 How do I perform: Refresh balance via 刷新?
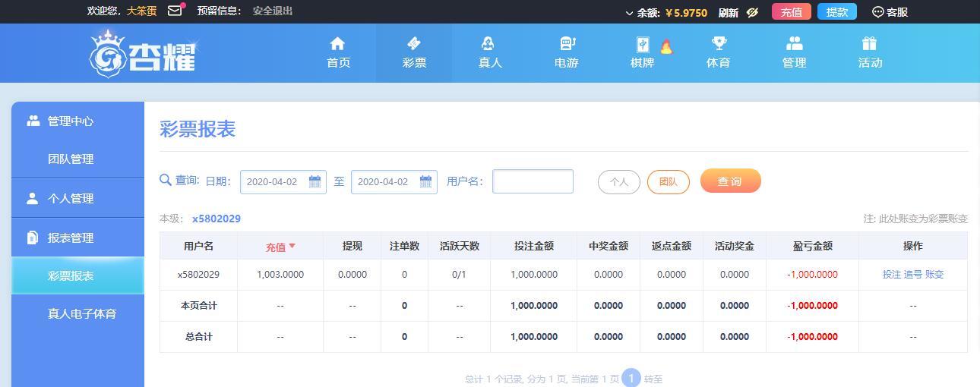tap(728, 12)
